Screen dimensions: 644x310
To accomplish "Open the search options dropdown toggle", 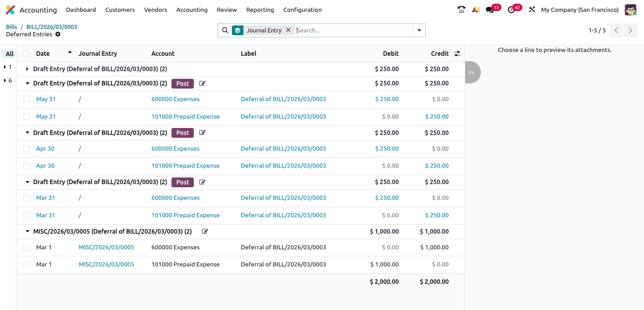I will coord(419,30).
